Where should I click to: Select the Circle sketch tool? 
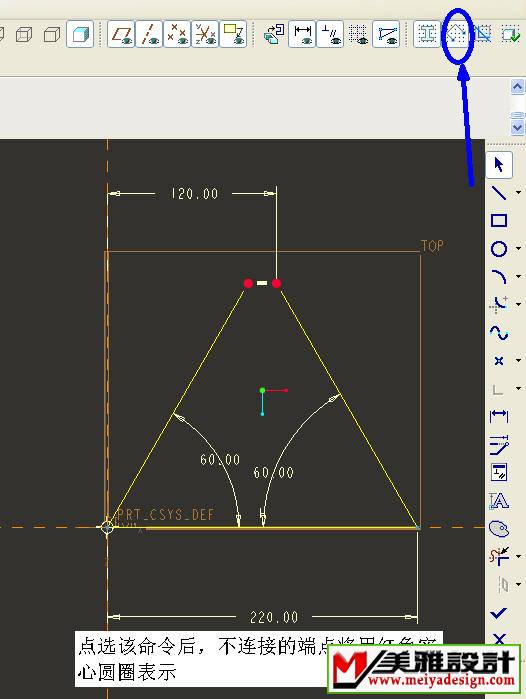pyautogui.click(x=499, y=249)
